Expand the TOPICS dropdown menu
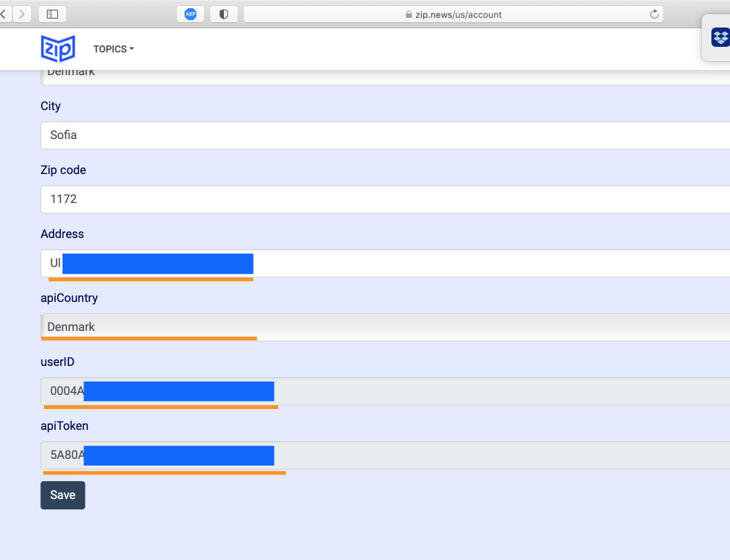Viewport: 730px width, 560px height. (x=113, y=49)
